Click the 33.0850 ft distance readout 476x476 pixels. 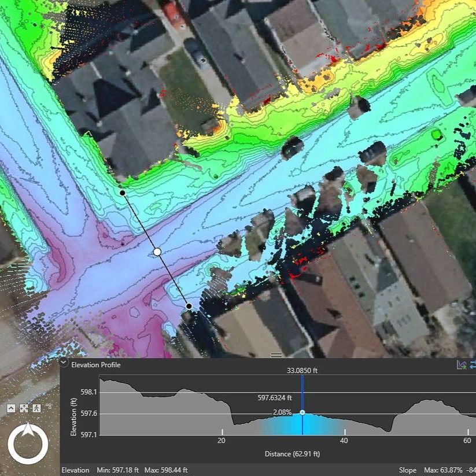302,371
